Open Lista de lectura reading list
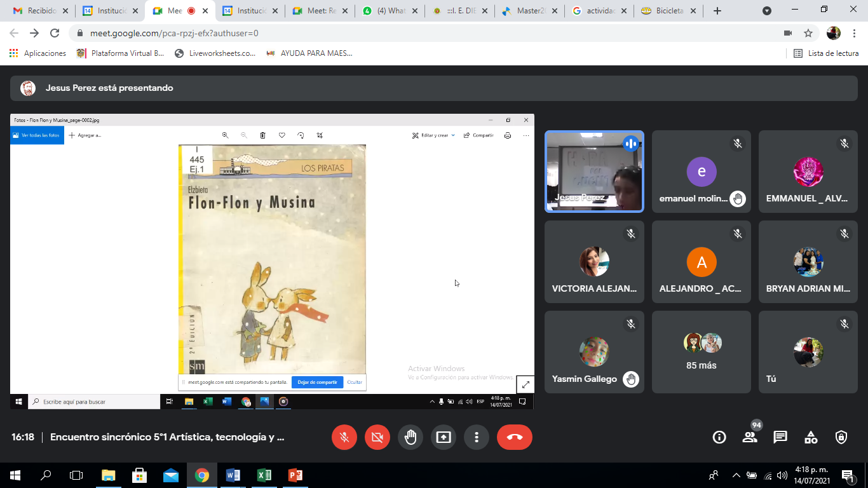 [826, 53]
